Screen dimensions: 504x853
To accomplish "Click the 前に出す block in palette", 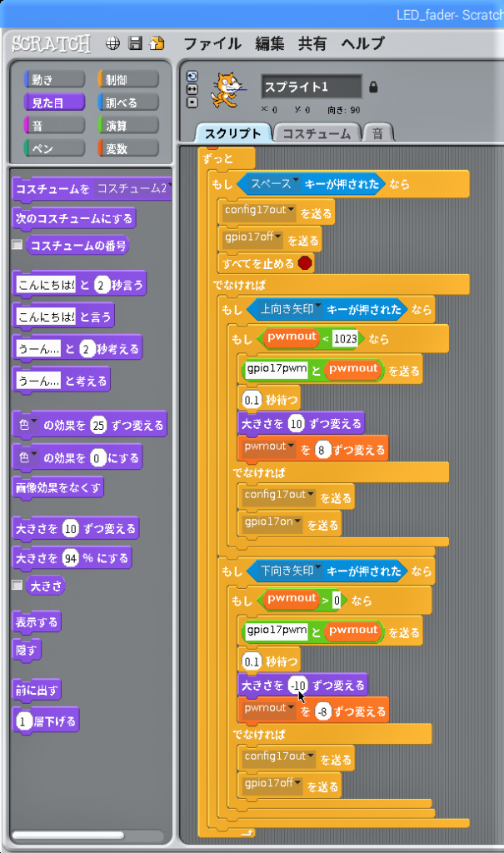I will coord(37,691).
